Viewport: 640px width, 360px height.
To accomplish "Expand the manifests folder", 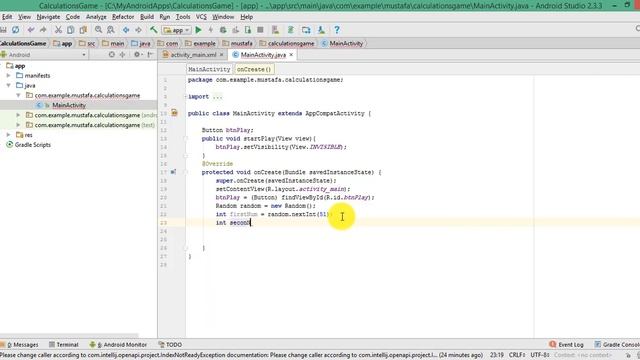I will [x=8, y=76].
